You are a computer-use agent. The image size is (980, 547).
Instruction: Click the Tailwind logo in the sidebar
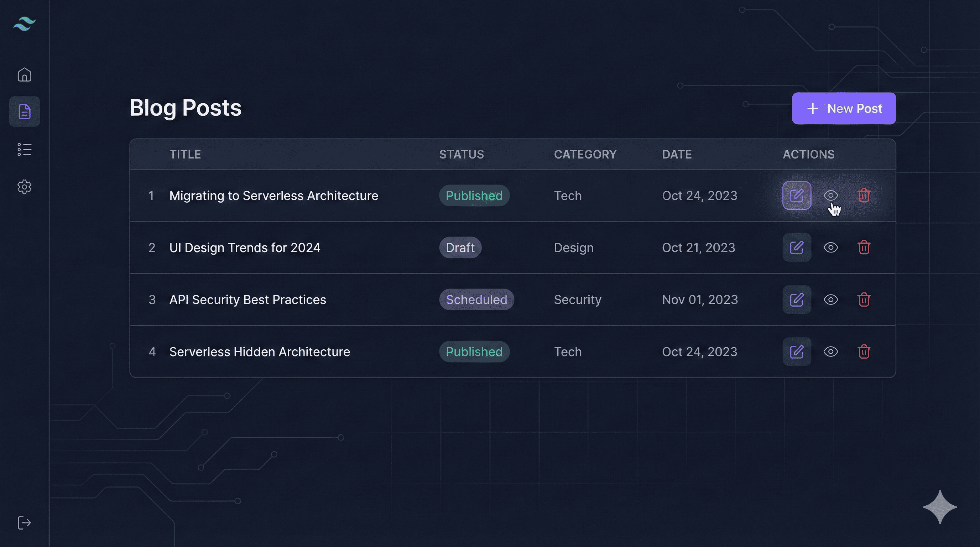click(x=24, y=24)
